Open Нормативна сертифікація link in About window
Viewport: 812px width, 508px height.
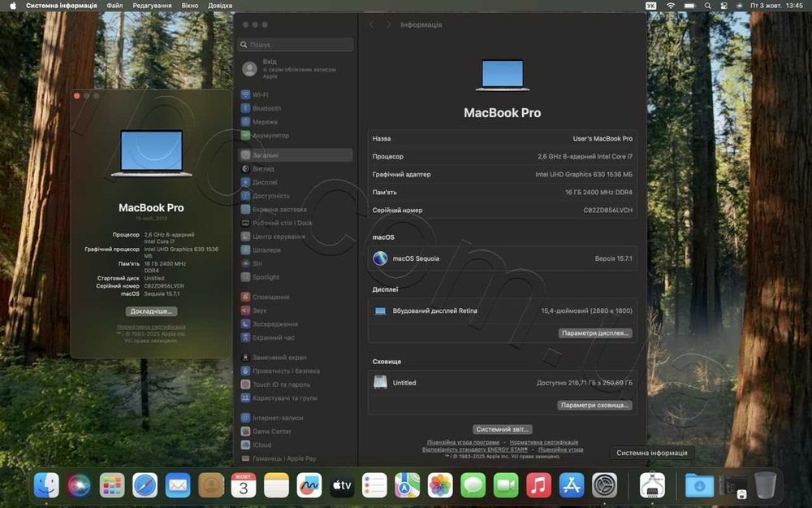coord(151,327)
